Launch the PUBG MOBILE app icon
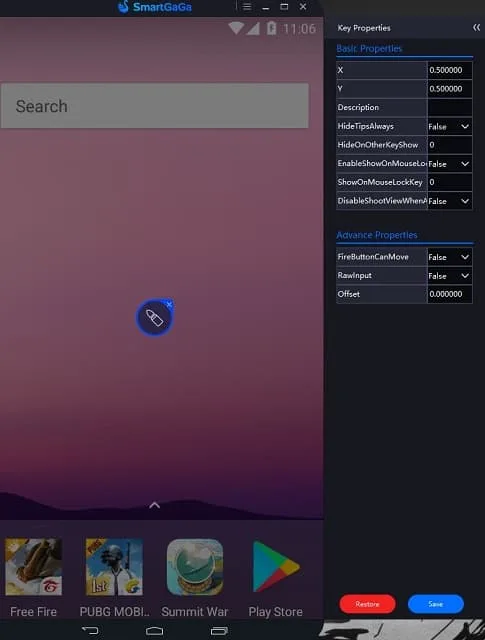The height and width of the screenshot is (640, 485). (x=114, y=567)
